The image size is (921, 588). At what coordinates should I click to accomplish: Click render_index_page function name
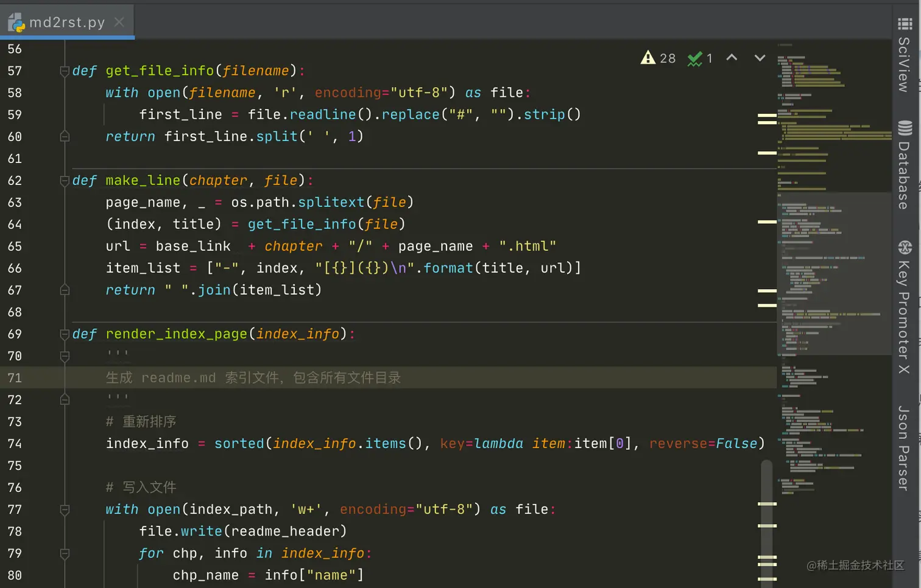(177, 334)
